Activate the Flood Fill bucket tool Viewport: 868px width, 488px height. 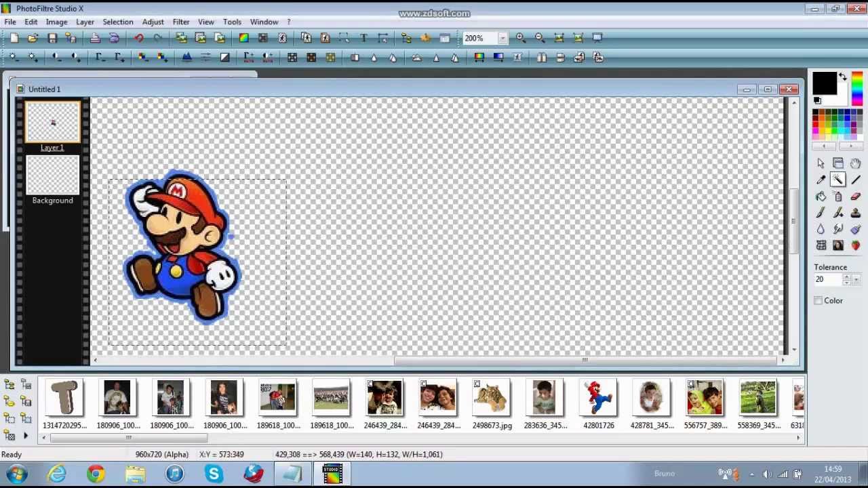(821, 196)
